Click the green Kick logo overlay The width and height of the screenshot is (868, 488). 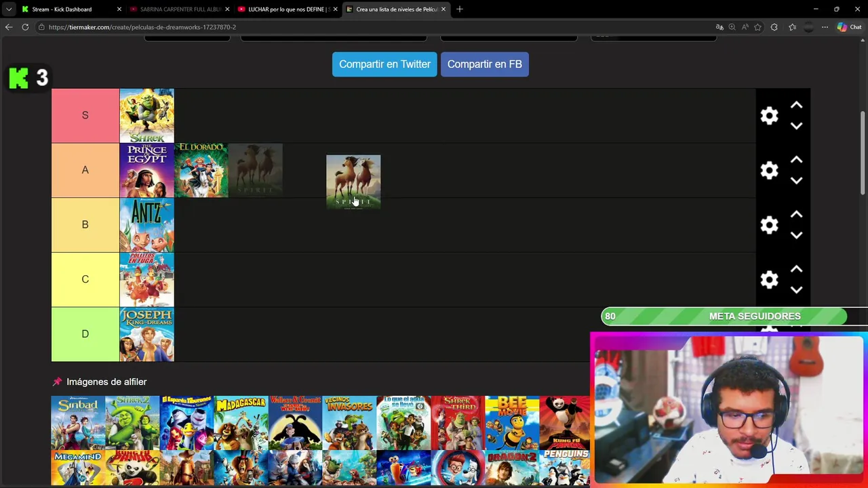(x=19, y=78)
